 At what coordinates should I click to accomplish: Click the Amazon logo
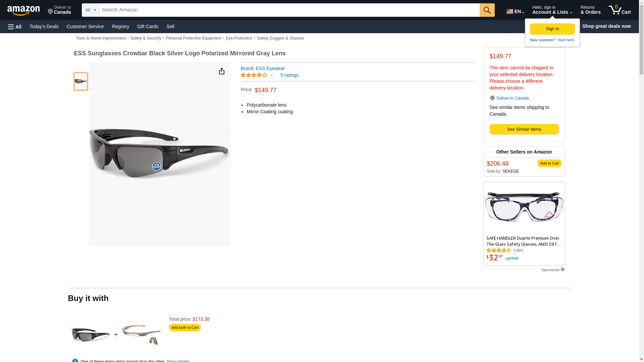(23, 10)
